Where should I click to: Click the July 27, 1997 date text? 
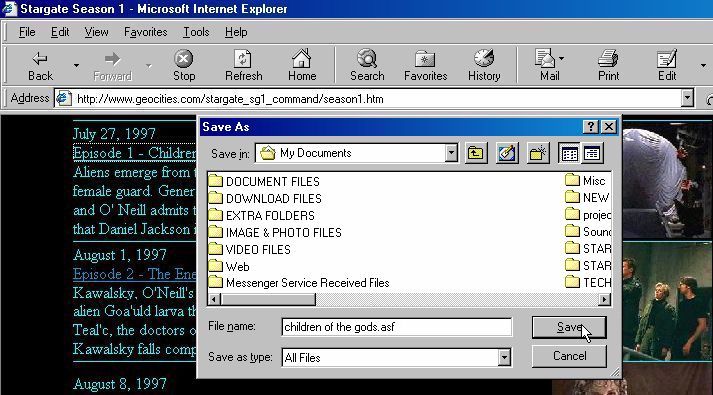(x=114, y=134)
